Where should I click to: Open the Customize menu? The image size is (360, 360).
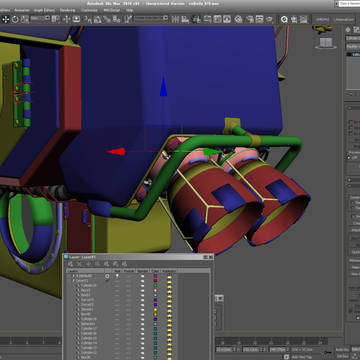(89, 10)
